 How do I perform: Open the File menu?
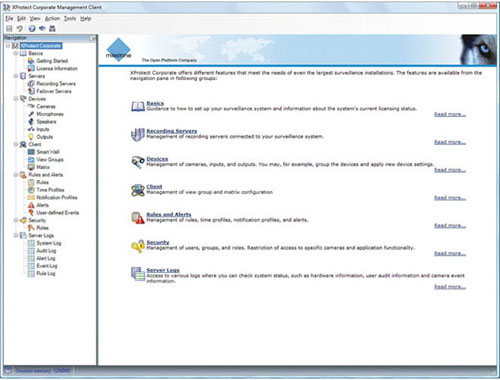click(x=9, y=18)
